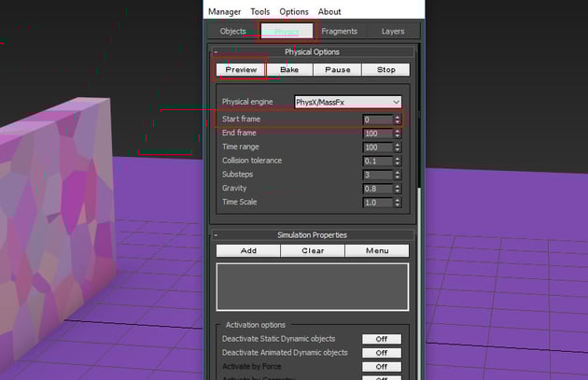
Task: Open the Manager menu
Action: tap(224, 12)
